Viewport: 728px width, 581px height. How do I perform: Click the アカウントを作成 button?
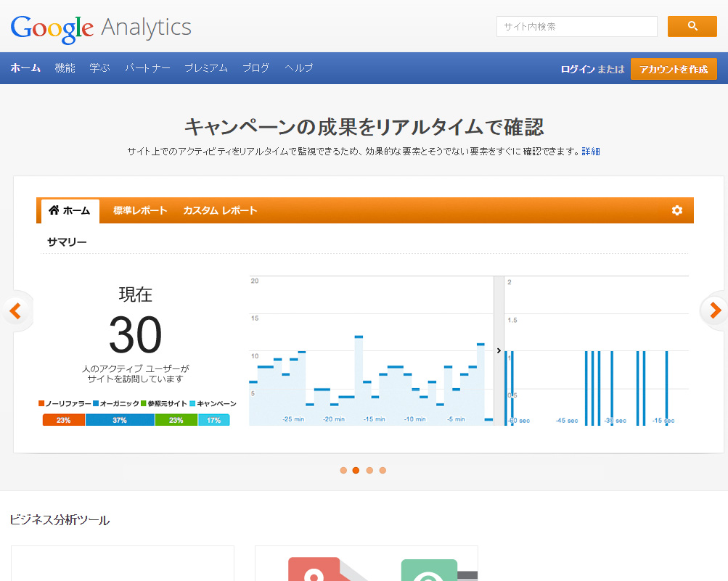[674, 69]
